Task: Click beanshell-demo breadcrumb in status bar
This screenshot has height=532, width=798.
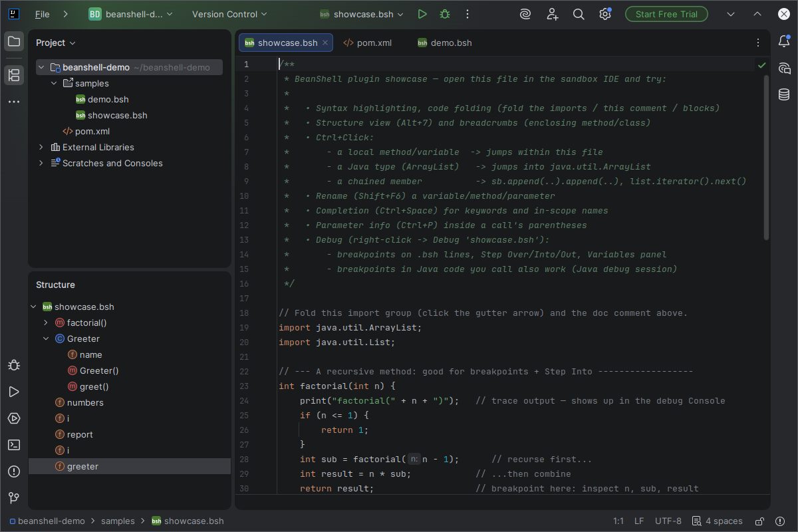Action: coord(47,521)
